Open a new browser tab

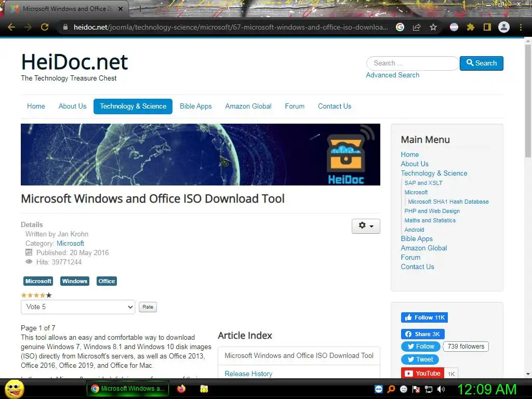pyautogui.click(x=140, y=9)
